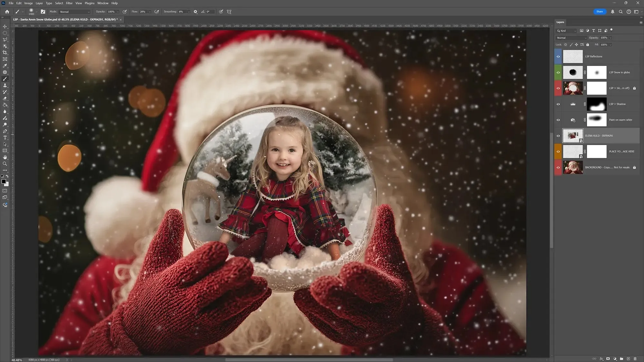
Task: Select the Frame tool
Action: tap(5, 59)
